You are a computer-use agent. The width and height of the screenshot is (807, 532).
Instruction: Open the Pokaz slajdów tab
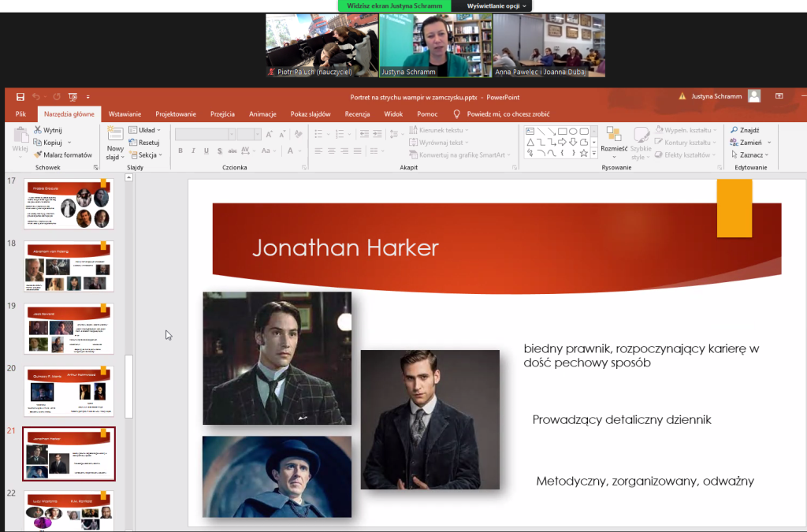pyautogui.click(x=312, y=114)
